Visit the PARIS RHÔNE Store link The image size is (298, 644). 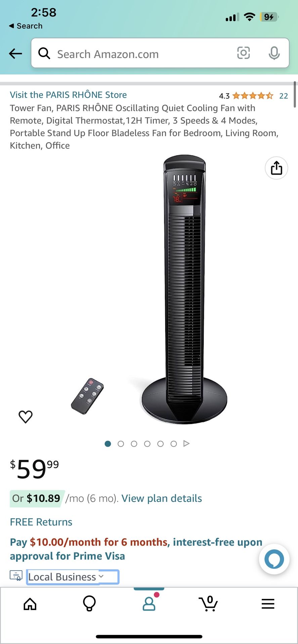click(68, 95)
